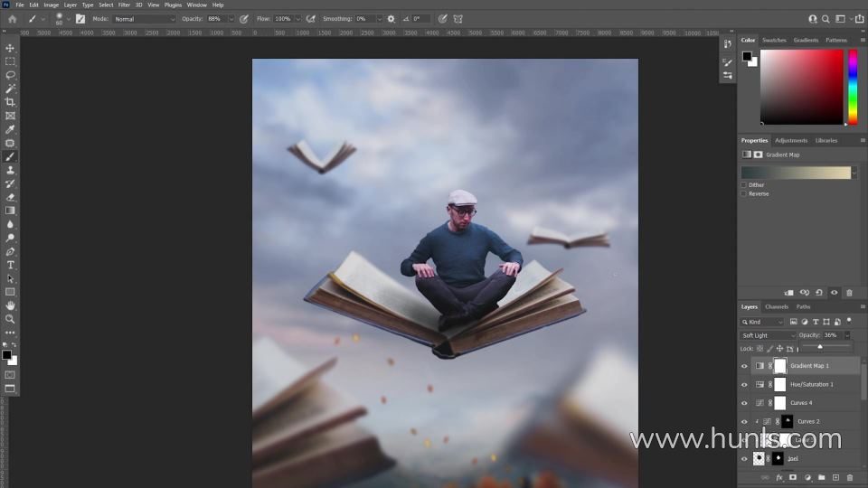Viewport: 868px width, 488px height.
Task: Click the gradient preview bar in Properties
Action: pyautogui.click(x=796, y=173)
